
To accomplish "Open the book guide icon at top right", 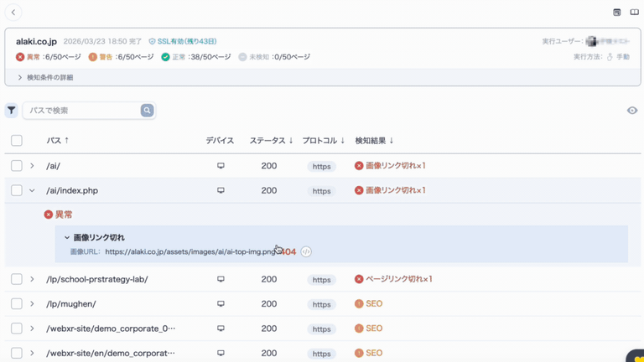I will pos(635,13).
